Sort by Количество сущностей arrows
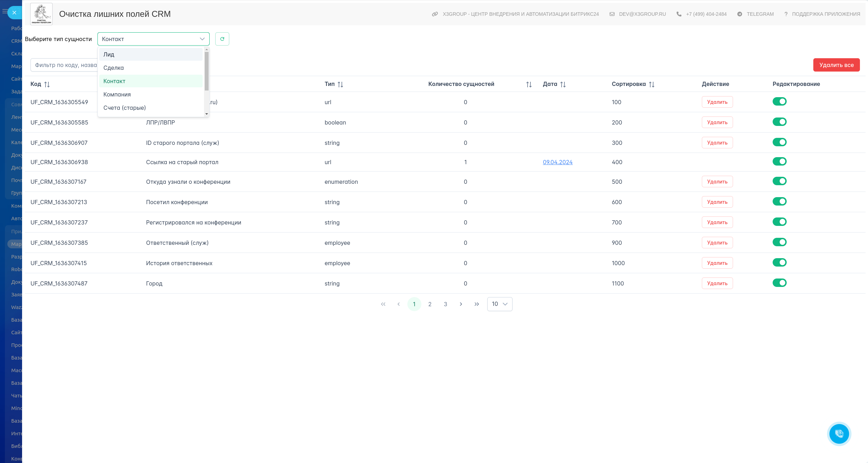This screenshot has width=868, height=463. [x=529, y=84]
